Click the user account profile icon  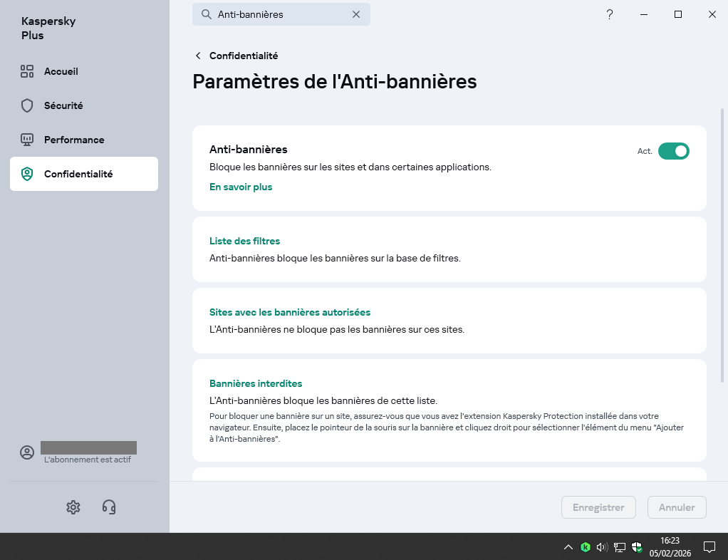click(x=27, y=453)
